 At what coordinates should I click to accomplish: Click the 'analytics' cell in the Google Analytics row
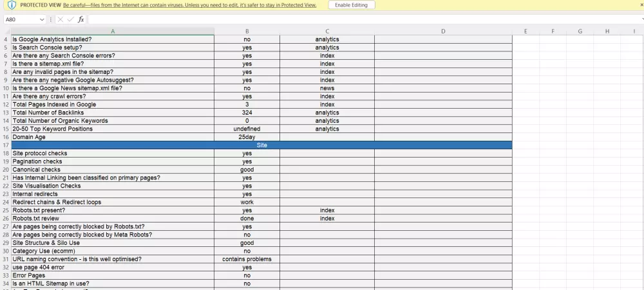(327, 39)
